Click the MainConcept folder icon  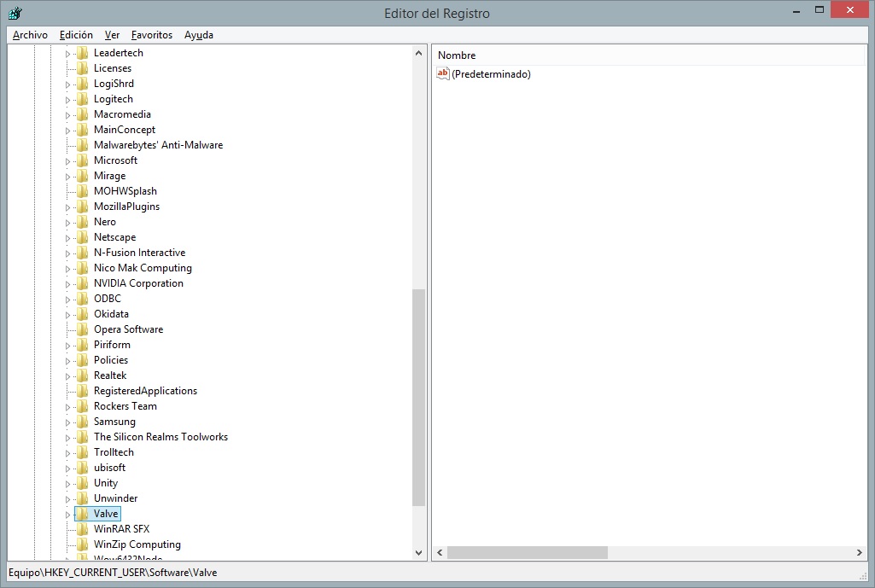pos(83,130)
